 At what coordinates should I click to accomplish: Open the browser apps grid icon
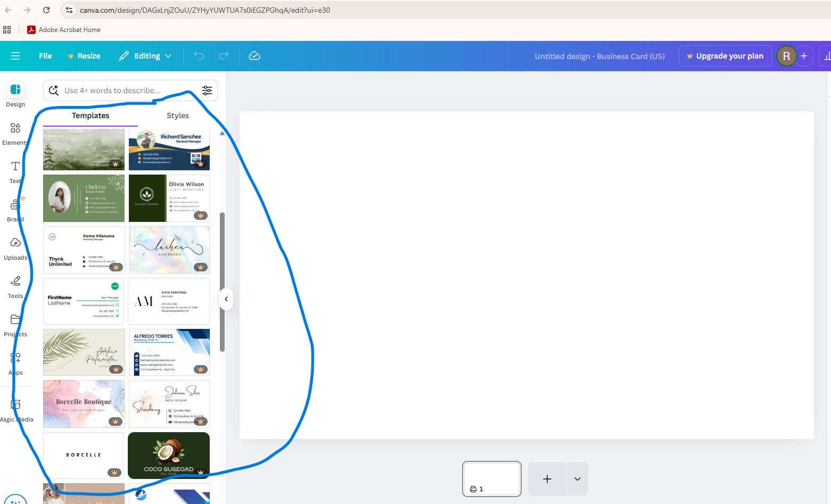tap(7, 30)
